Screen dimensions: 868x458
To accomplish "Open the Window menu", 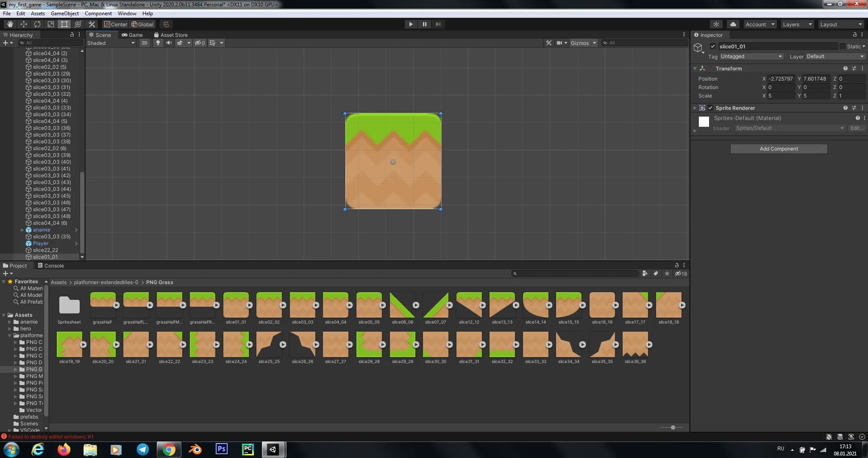I will tap(127, 13).
